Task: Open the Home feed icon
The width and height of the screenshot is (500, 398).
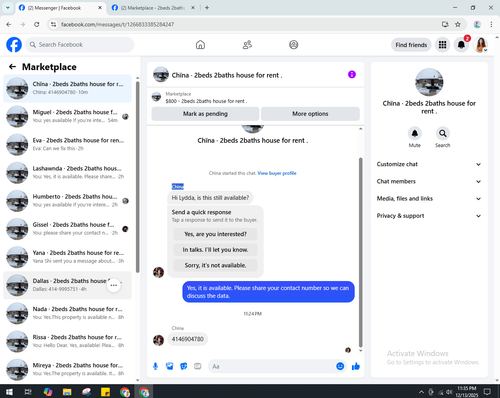Action: coord(200,45)
